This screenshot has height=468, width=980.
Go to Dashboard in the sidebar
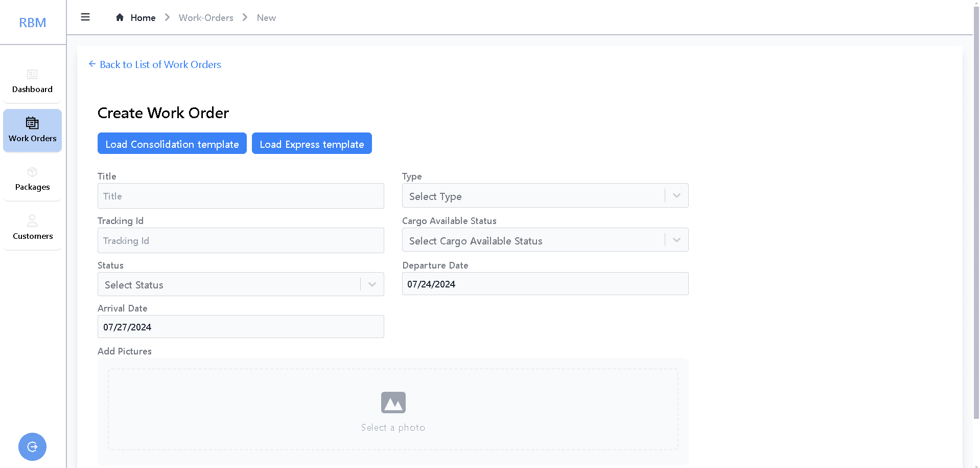pos(32,82)
